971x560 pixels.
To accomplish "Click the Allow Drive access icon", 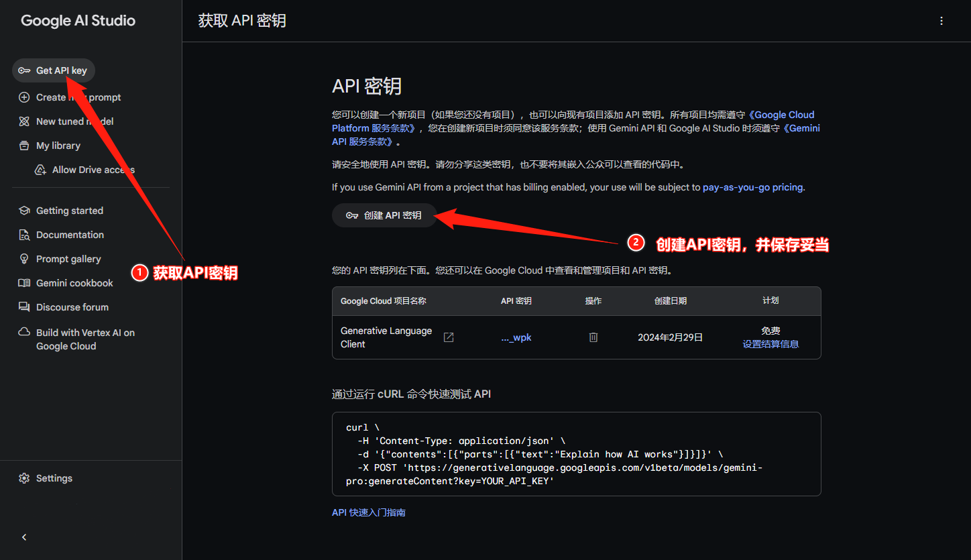I will (x=40, y=170).
